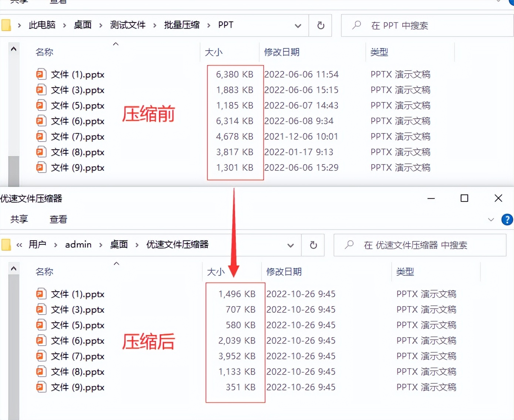Collapse the ribbon using the chevron near Help

click(x=491, y=219)
